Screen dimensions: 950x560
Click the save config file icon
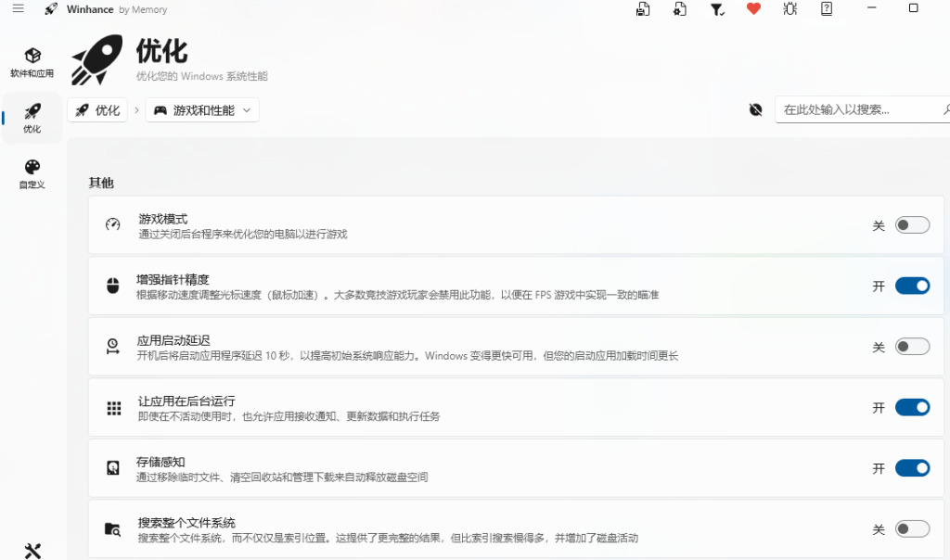tap(643, 9)
